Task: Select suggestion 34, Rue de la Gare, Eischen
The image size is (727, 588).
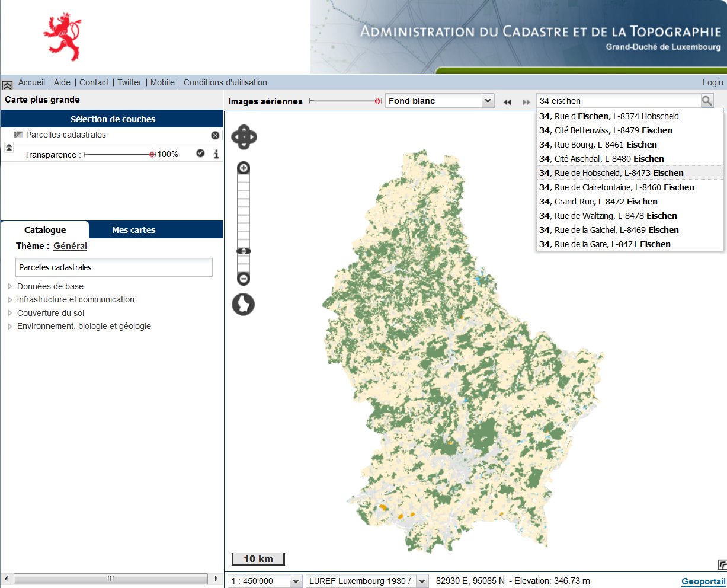Action: [630, 244]
